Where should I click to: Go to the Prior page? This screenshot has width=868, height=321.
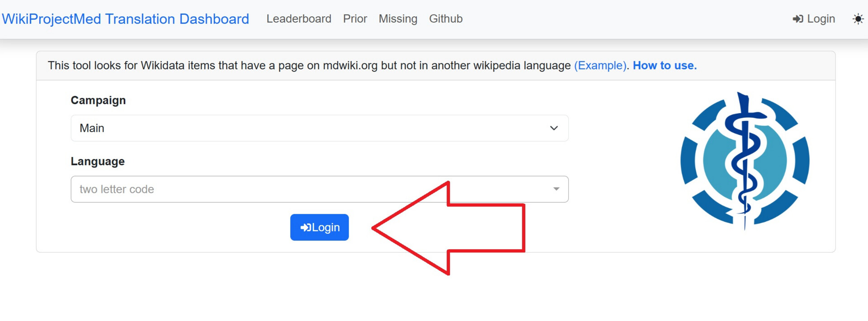[355, 19]
